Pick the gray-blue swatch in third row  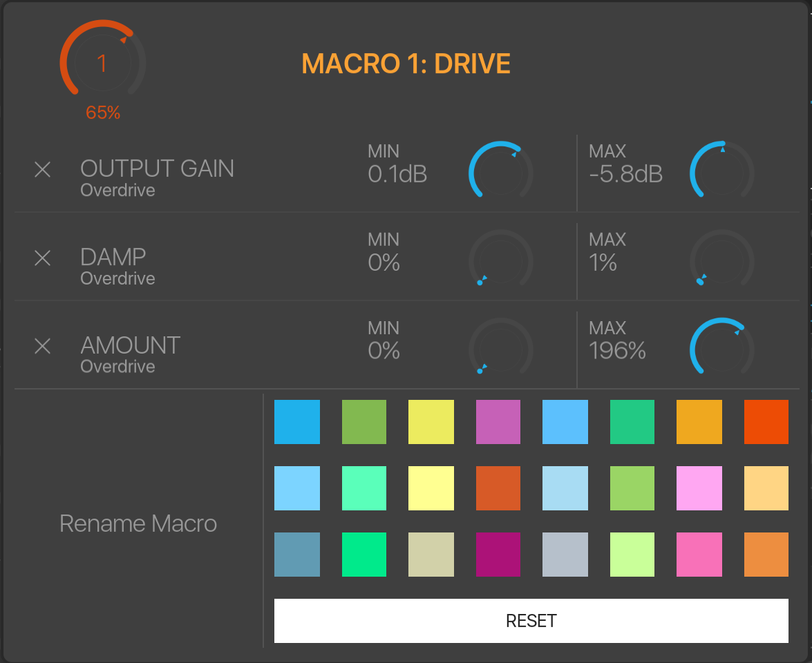[565, 555]
